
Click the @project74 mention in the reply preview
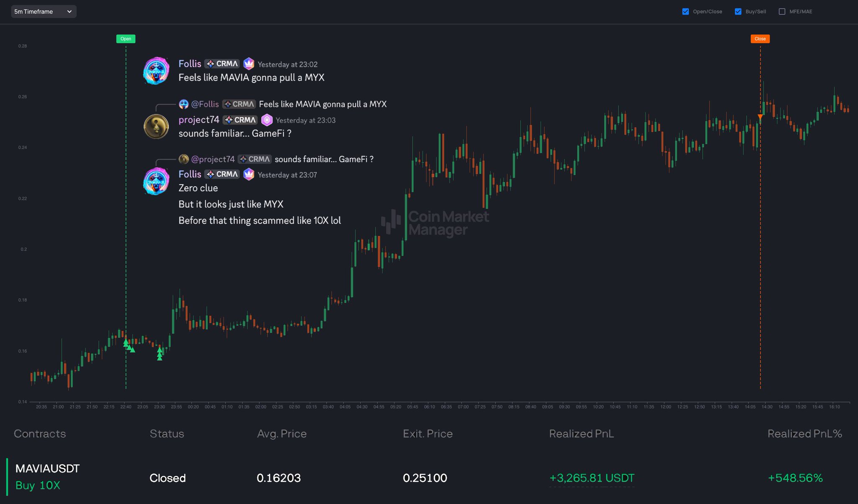[213, 159]
